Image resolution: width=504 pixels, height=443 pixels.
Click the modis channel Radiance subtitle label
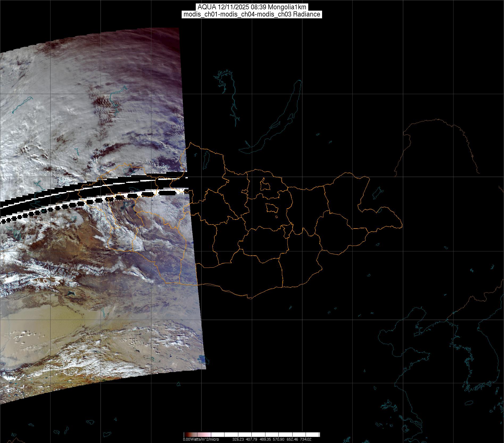pos(252,14)
